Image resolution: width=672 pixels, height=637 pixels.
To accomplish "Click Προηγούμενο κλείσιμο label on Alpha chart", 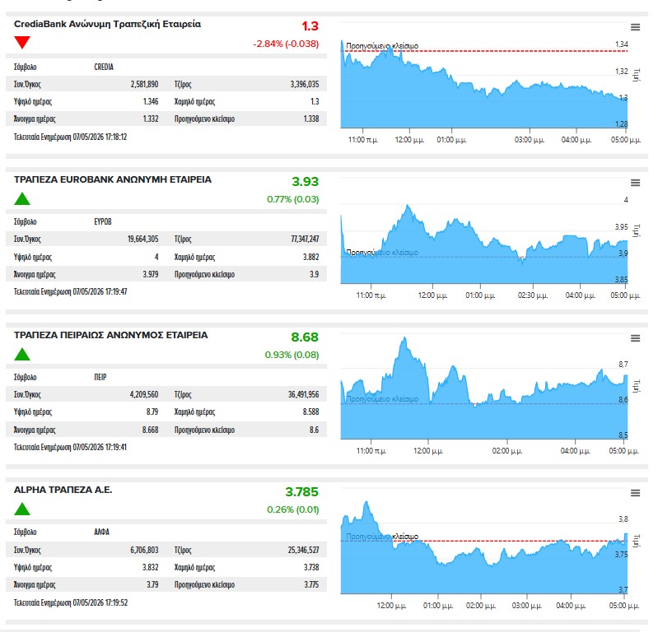I will [382, 537].
